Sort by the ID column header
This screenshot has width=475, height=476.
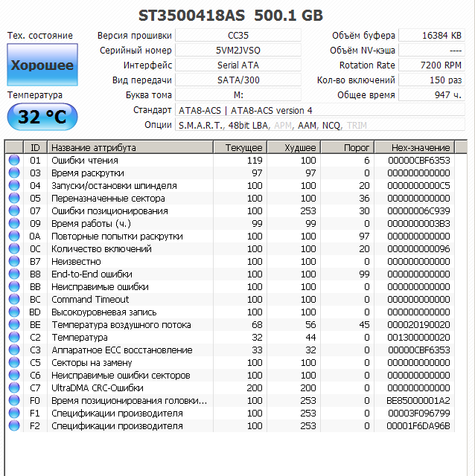click(x=35, y=147)
